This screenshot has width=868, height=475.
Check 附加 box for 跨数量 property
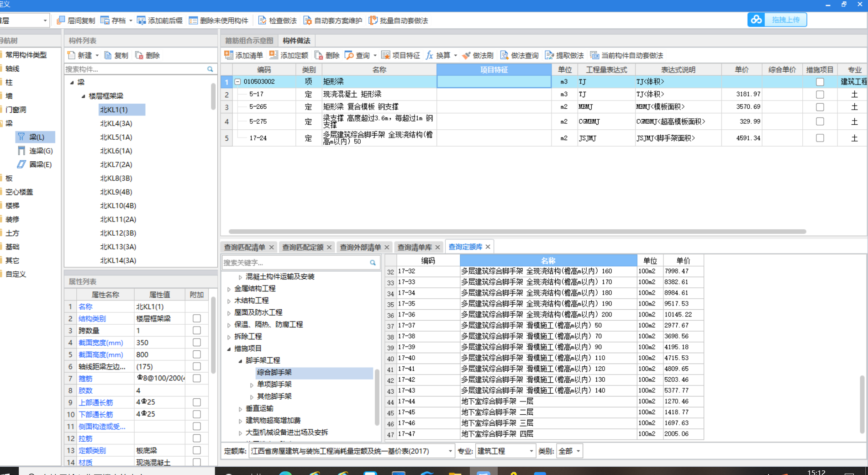pos(197,330)
